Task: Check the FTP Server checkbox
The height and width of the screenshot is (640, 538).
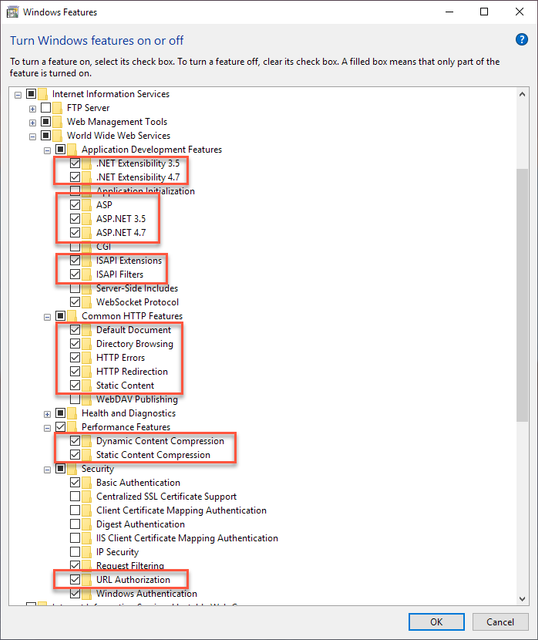Action: (46, 108)
